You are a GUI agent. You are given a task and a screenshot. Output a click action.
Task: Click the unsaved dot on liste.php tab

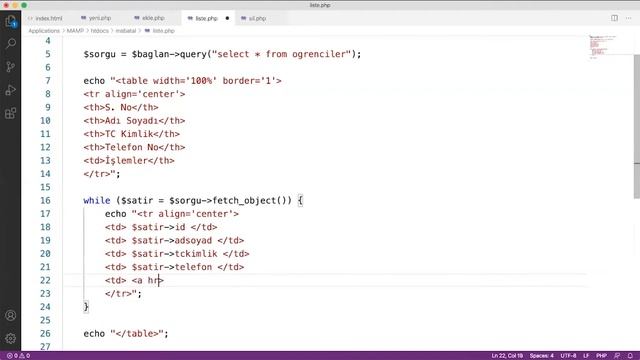tap(227, 18)
